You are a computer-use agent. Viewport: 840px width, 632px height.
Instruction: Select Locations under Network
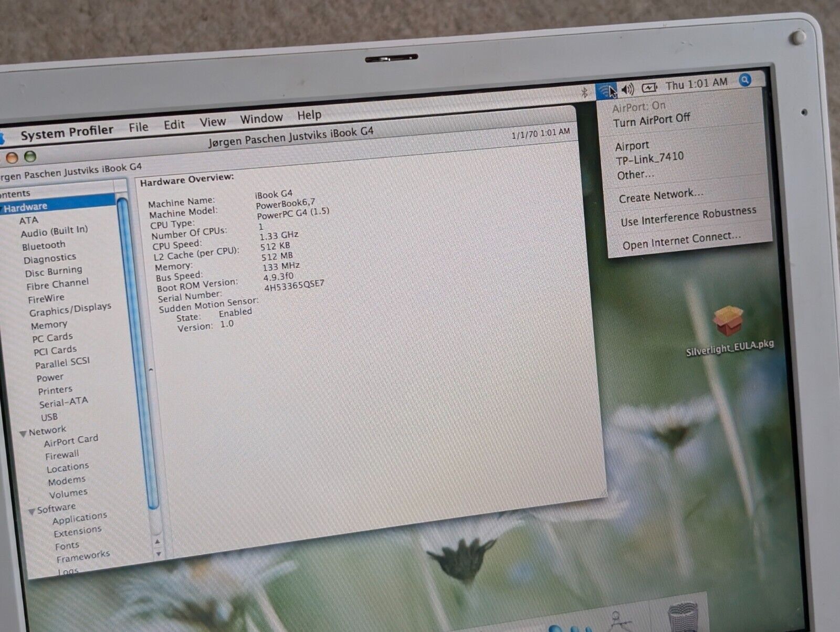pyautogui.click(x=68, y=468)
